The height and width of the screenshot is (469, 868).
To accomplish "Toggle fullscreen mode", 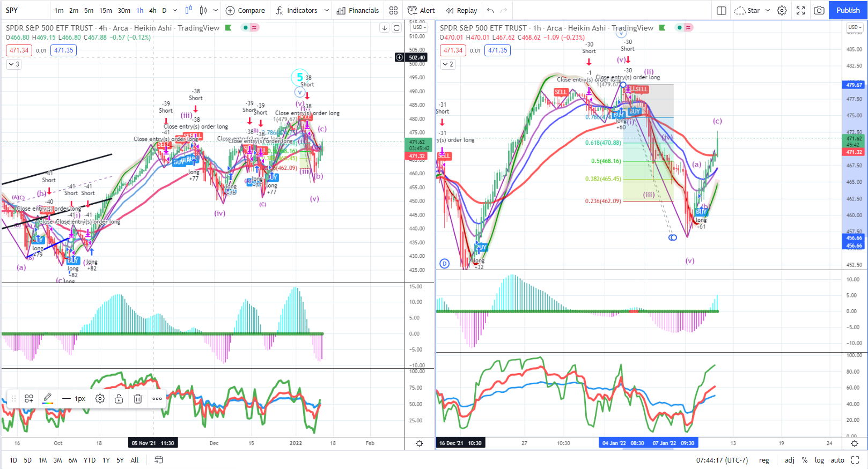I will click(801, 10).
